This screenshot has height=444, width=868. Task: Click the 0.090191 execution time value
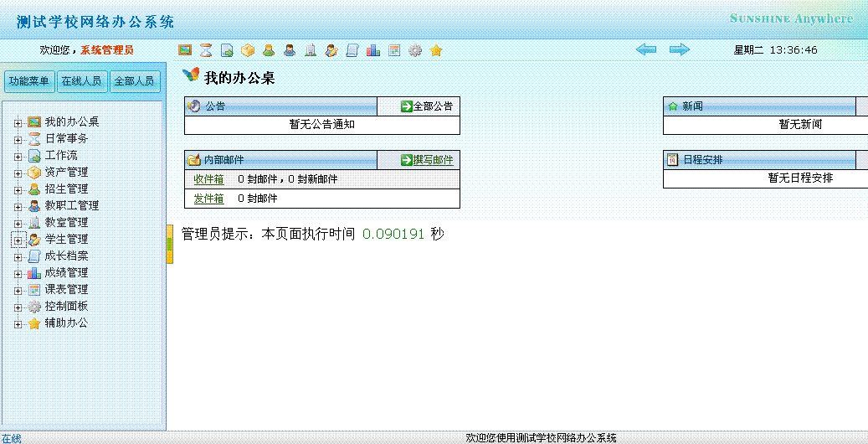click(393, 234)
